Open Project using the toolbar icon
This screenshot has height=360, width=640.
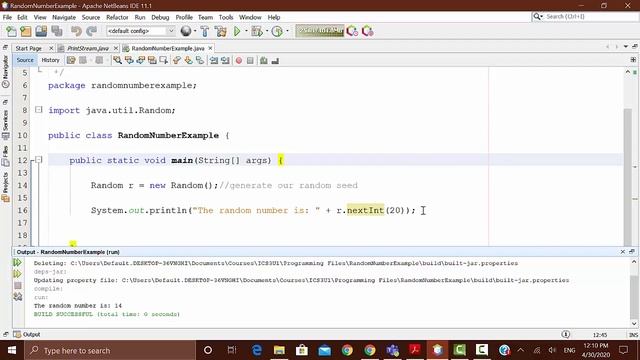coord(41,31)
